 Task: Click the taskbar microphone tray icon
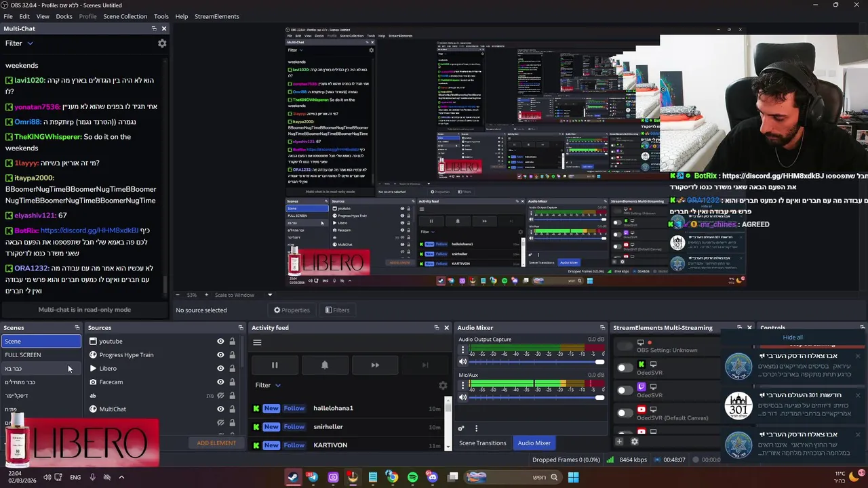pyautogui.click(x=93, y=477)
